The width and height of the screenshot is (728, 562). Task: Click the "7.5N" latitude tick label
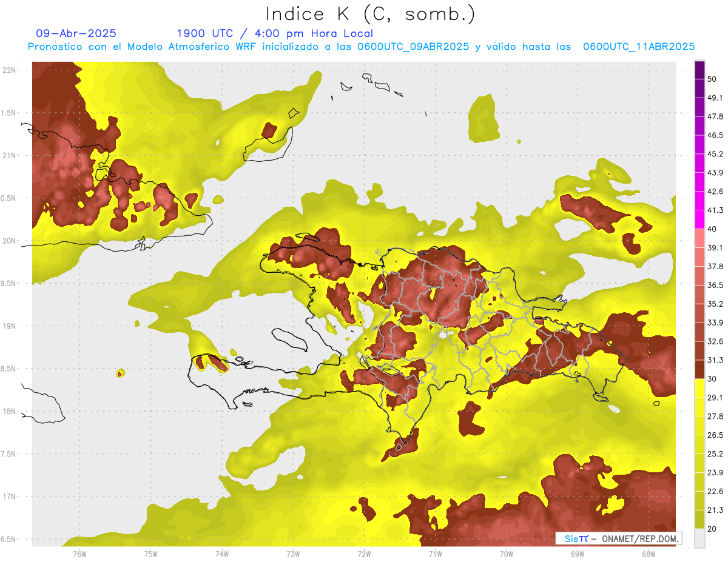point(8,454)
